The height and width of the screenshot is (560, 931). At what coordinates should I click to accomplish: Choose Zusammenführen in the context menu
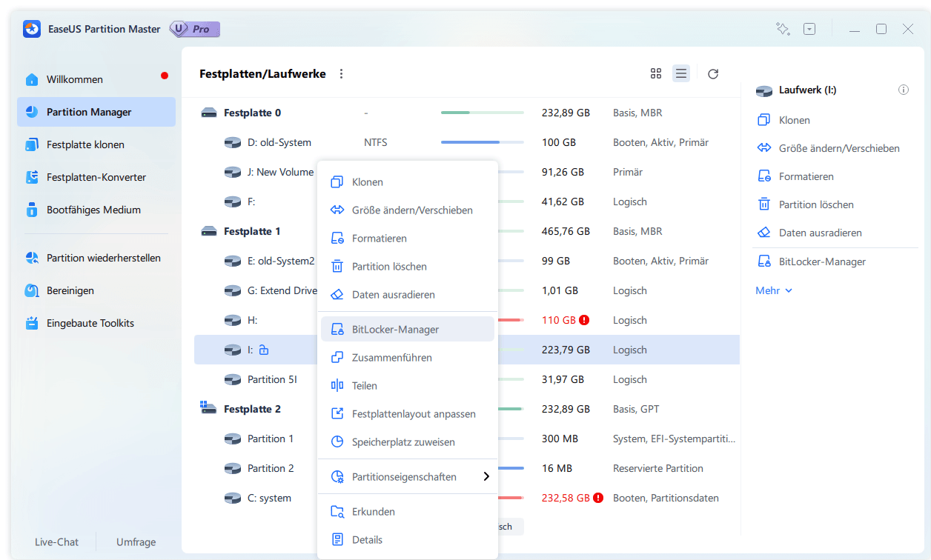pos(408,358)
